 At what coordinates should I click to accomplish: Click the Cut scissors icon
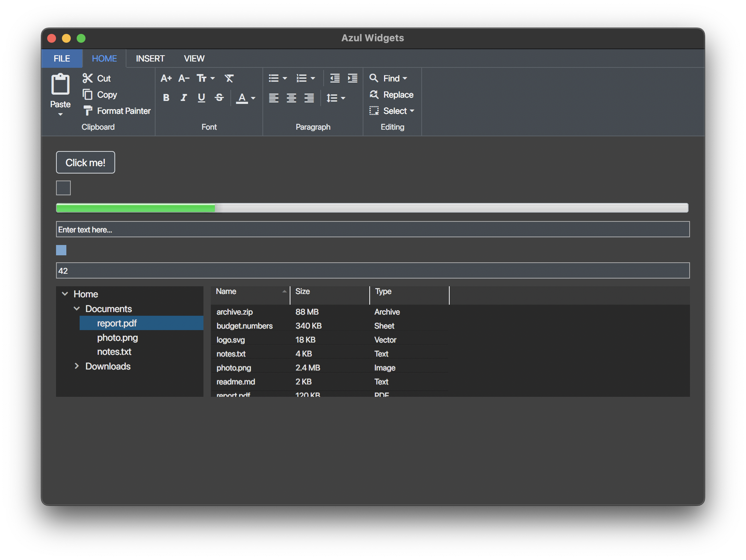tap(87, 78)
